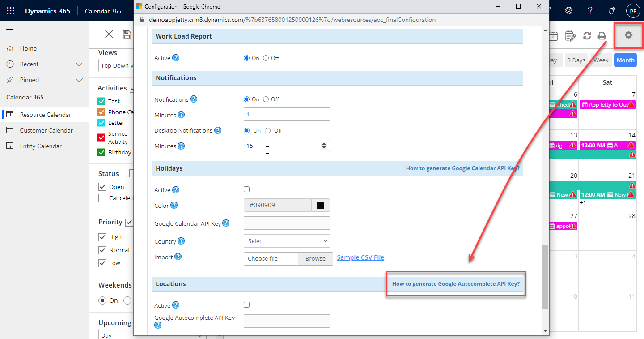Click the Browse button for holiday import
The width and height of the screenshot is (644, 339).
pos(315,258)
